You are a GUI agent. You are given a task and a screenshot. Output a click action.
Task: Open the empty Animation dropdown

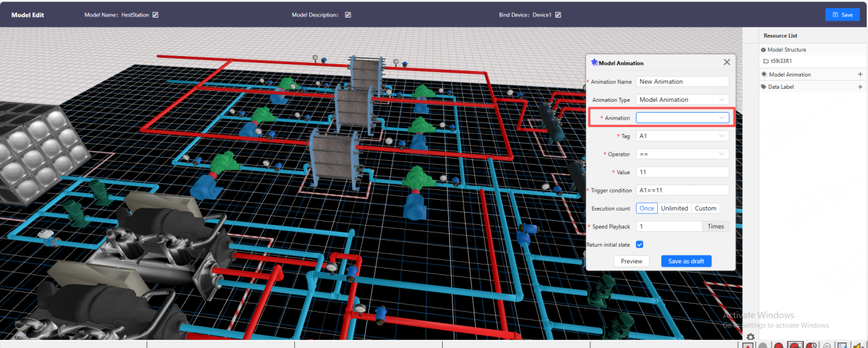[x=682, y=118]
